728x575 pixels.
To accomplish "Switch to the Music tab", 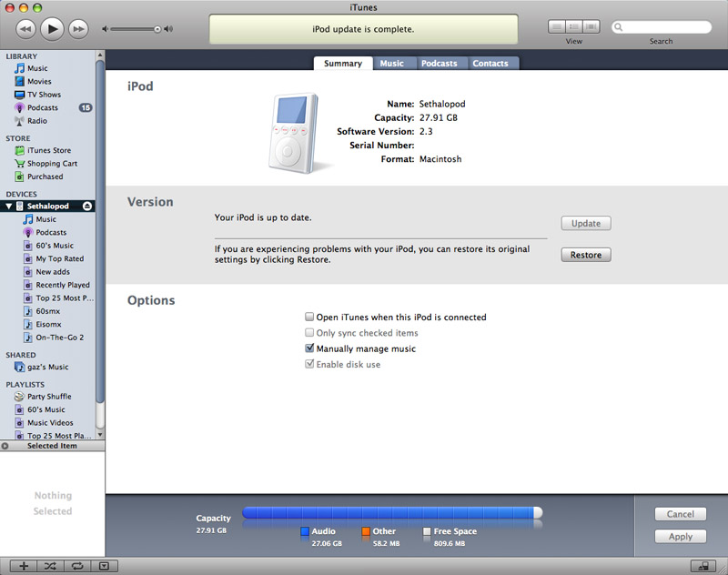I will coord(392,63).
